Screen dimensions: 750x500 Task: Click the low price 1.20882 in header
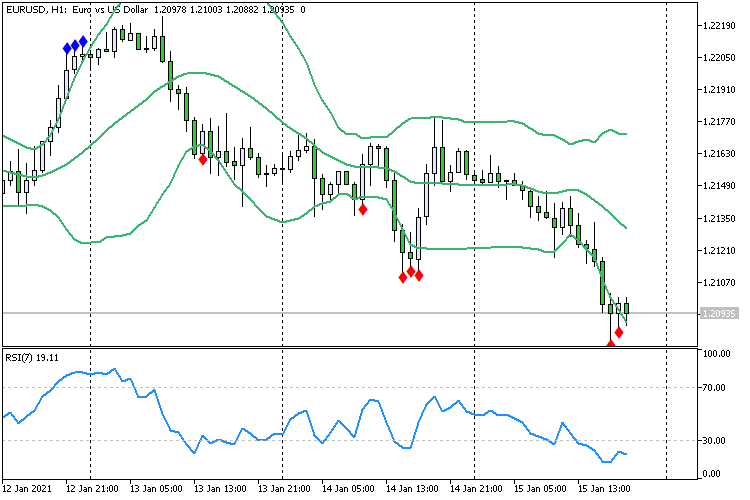click(x=242, y=10)
